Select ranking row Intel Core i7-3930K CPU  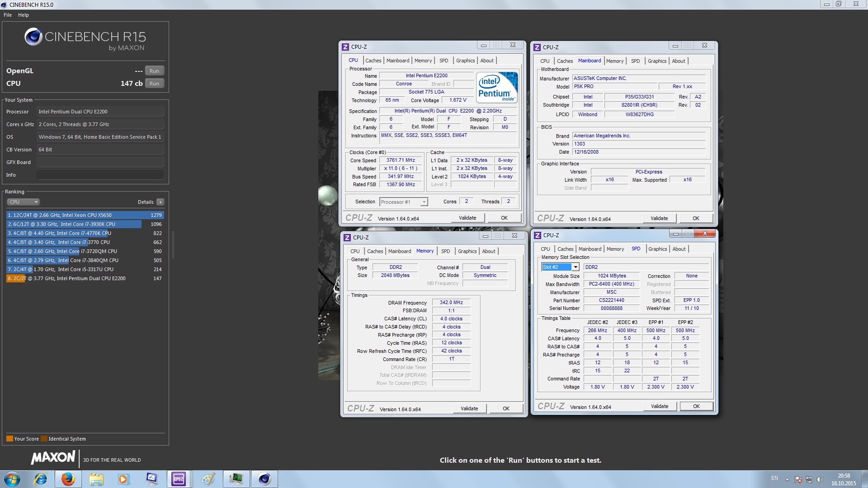tap(85, 224)
